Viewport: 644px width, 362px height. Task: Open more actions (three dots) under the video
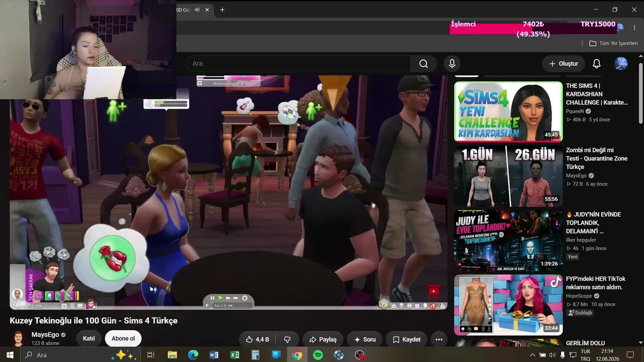pyautogui.click(x=439, y=339)
